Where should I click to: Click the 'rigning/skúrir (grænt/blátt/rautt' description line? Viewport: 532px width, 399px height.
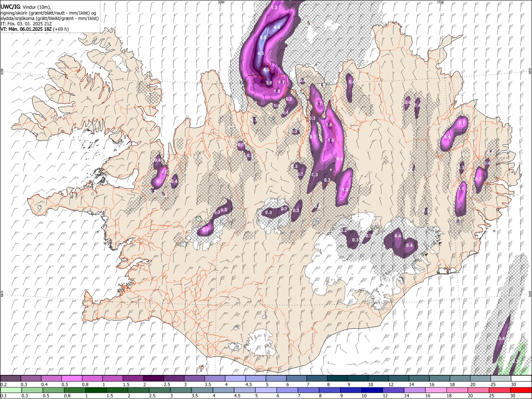[x=49, y=13]
